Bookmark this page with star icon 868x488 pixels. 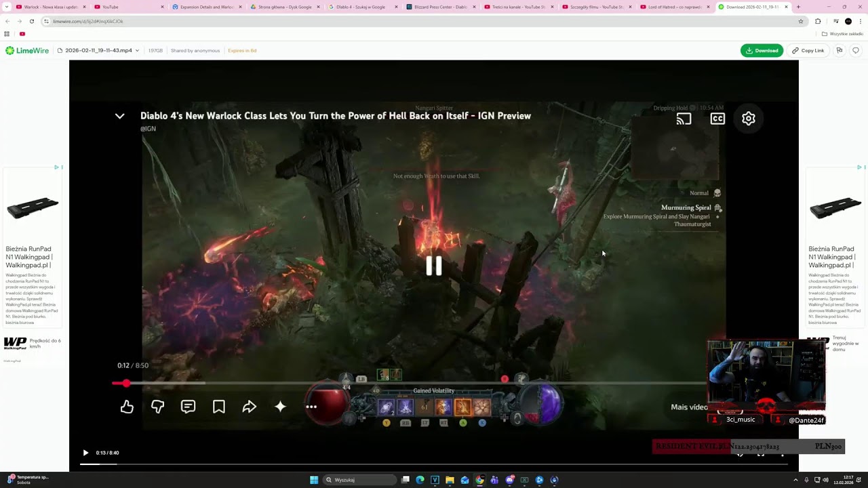coord(801,21)
